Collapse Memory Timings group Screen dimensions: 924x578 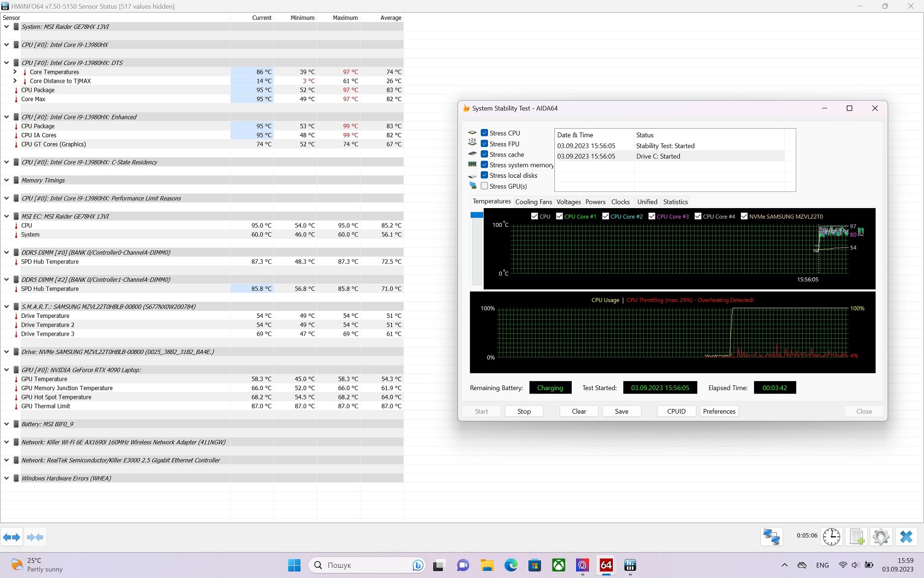[6, 180]
